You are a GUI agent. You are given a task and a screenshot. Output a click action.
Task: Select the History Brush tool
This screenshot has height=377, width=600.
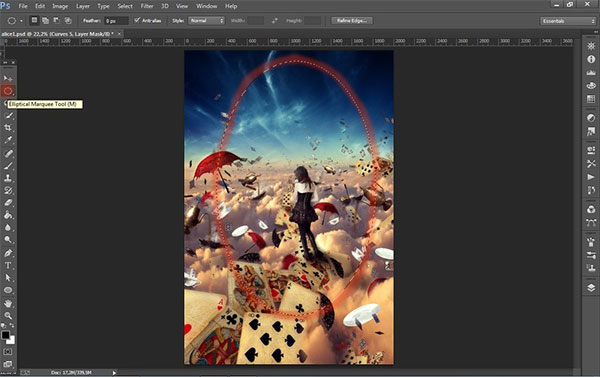[8, 190]
